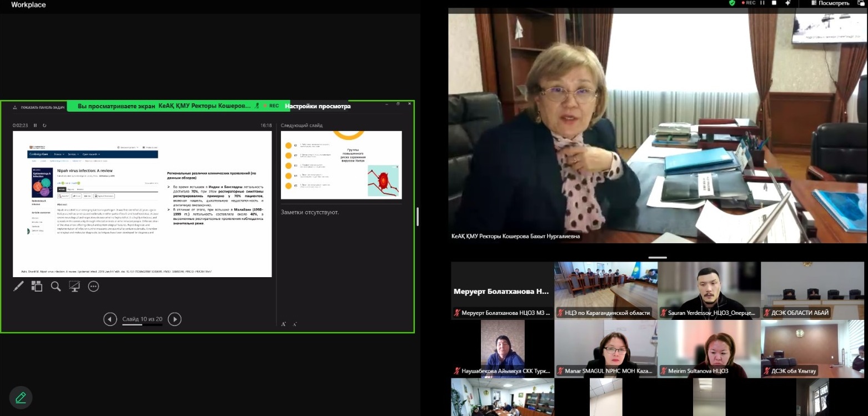Screen dimensions: 868x416
Task: Select Sauran Yerdessov's video tile
Action: pos(708,289)
